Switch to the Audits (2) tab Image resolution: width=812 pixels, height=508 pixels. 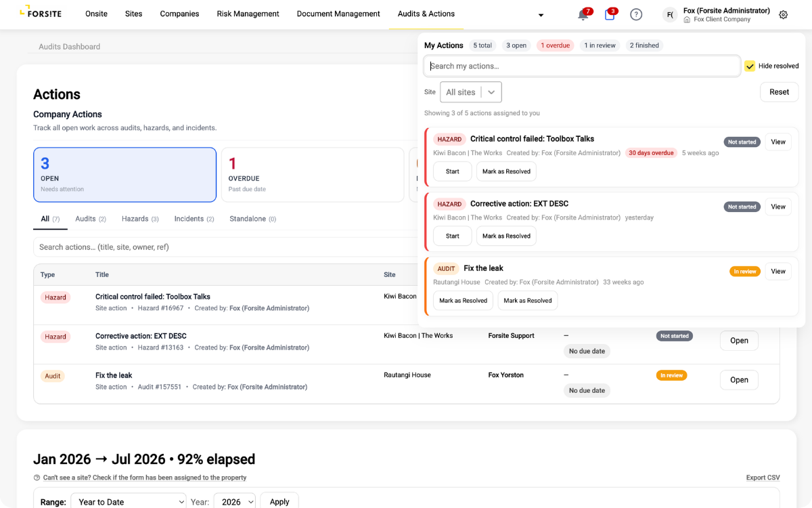[x=91, y=219]
